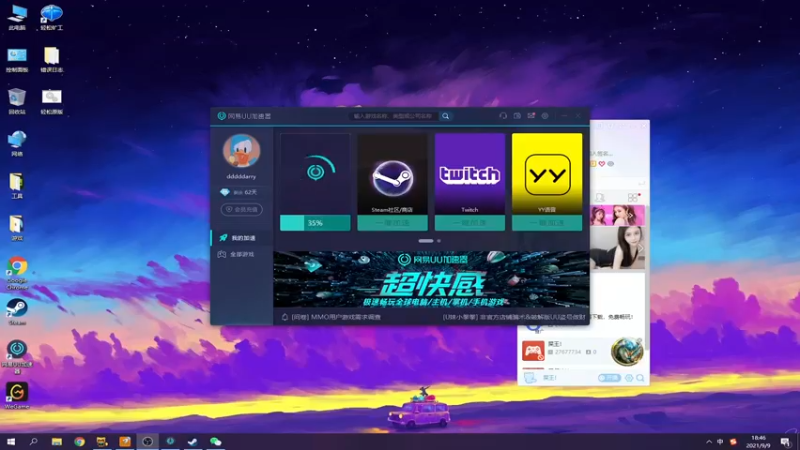The width and height of the screenshot is (800, 450).
Task: Open the mail messages icon in UU title bar
Action: coord(531,116)
